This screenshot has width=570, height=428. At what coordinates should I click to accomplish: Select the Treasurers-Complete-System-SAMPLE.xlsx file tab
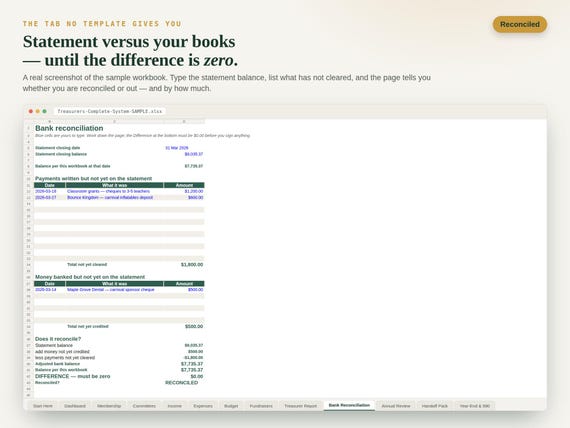coord(110,111)
